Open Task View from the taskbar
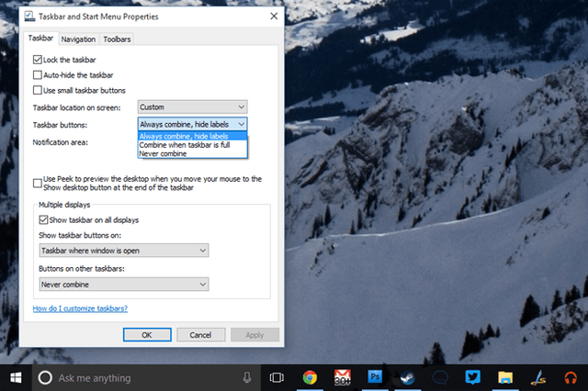Image resolution: width=588 pixels, height=391 pixels. pos(277,377)
